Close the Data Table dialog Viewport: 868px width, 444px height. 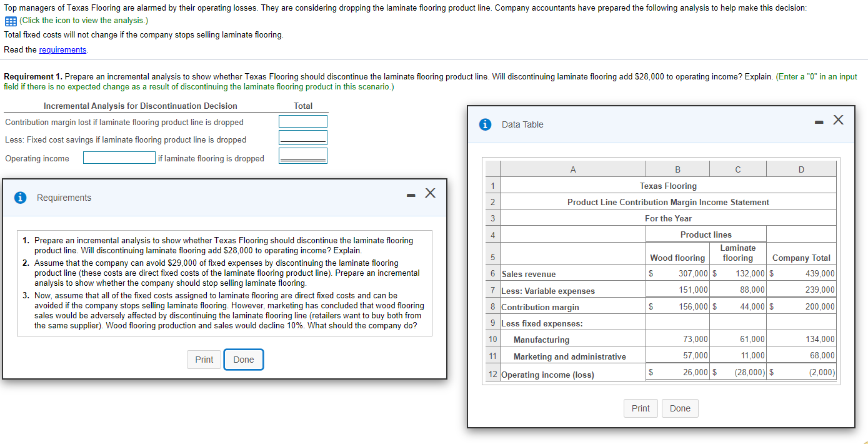838,120
